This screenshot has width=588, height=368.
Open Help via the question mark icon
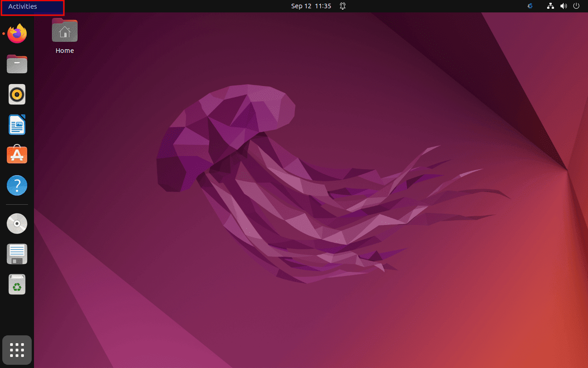(x=17, y=185)
